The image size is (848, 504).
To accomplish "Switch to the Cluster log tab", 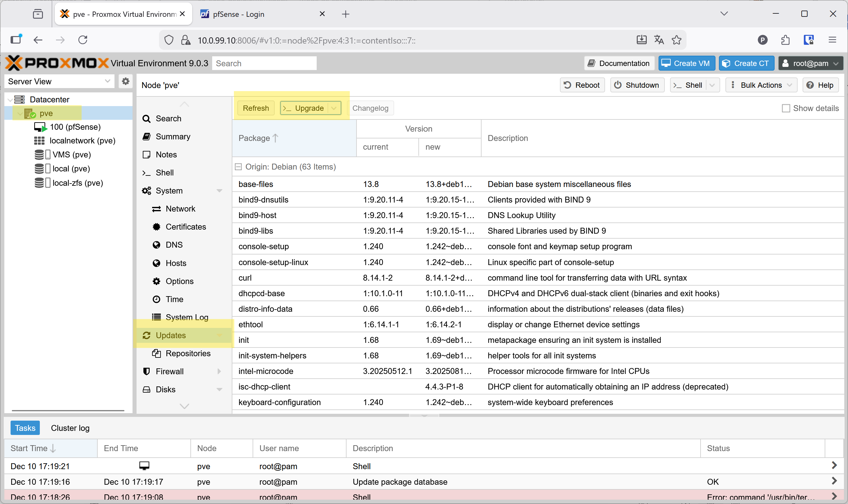I will click(x=70, y=428).
